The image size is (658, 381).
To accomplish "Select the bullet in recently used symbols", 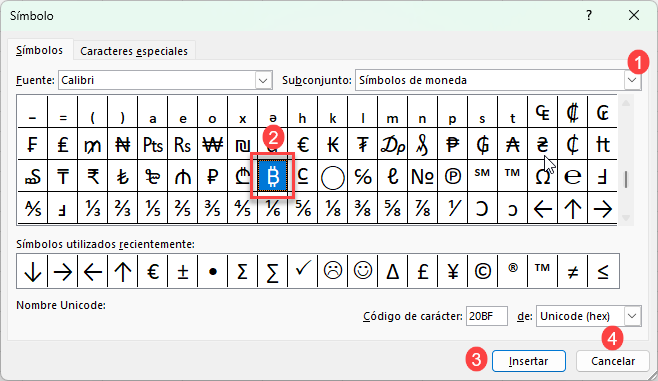I will tap(212, 271).
